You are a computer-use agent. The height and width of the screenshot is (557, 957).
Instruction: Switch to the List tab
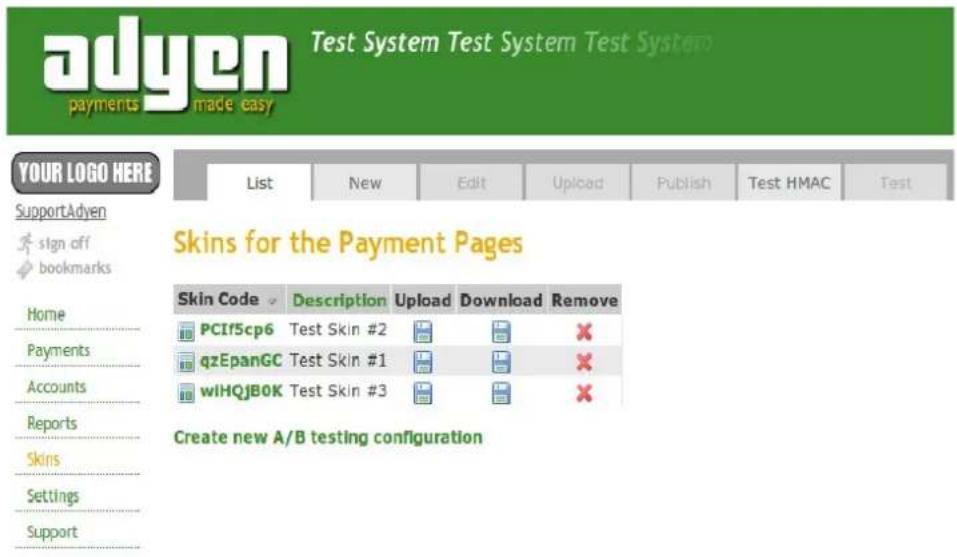point(259,182)
